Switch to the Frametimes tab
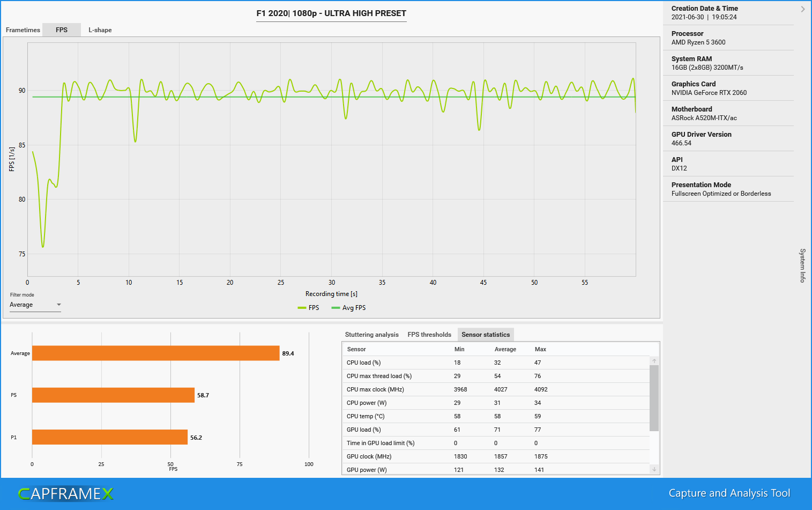 tap(23, 30)
